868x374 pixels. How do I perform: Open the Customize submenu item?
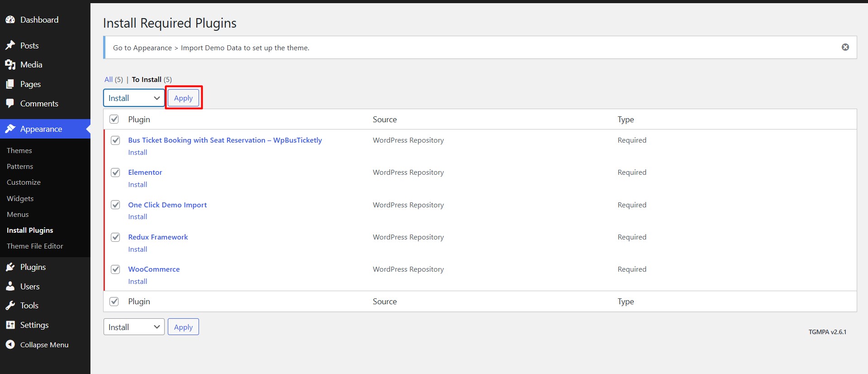coord(24,182)
